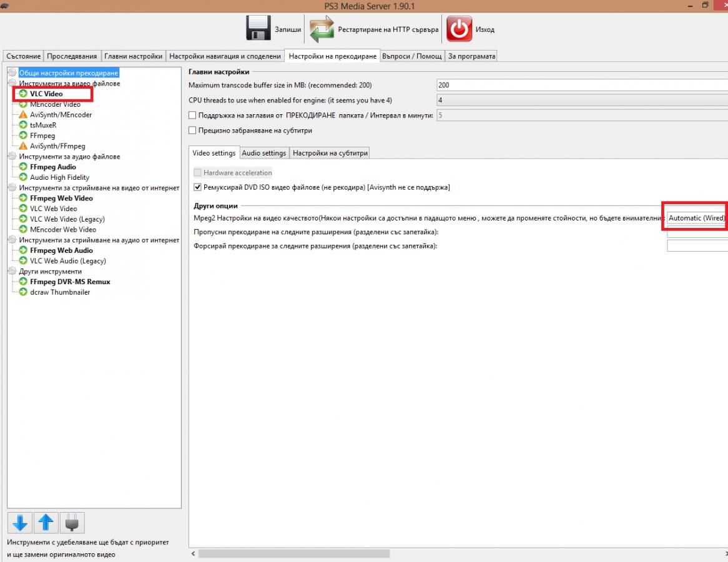The image size is (728, 562).
Task: Click the maximum transcode buffer size field
Action: click(x=582, y=85)
